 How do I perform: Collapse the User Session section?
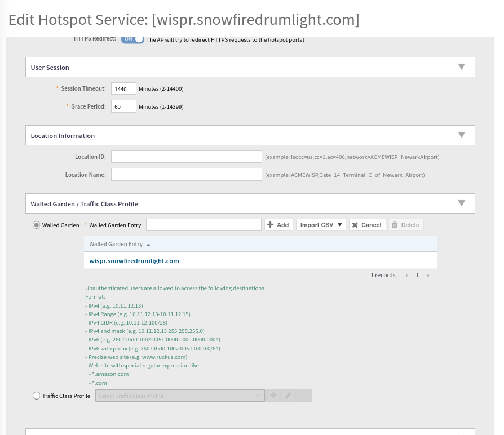[461, 66]
